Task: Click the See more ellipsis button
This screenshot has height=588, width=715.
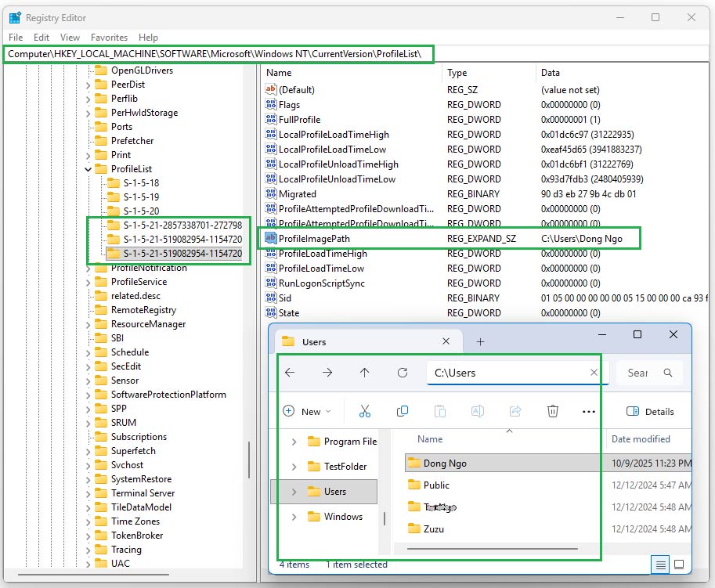Action: coord(589,411)
